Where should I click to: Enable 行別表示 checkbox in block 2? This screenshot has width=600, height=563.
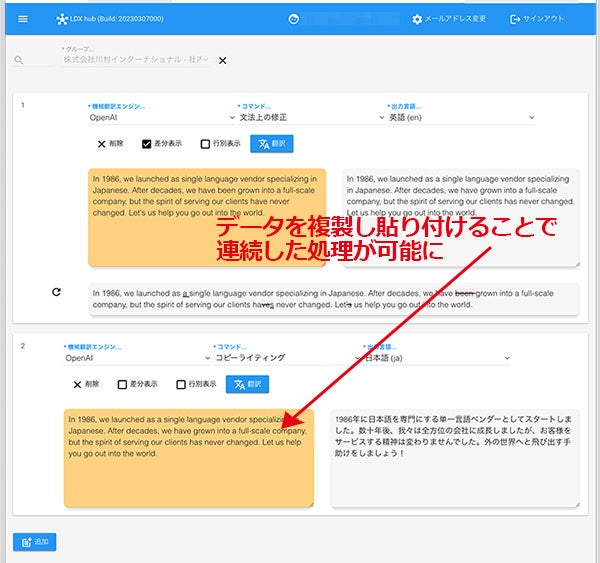click(x=181, y=384)
